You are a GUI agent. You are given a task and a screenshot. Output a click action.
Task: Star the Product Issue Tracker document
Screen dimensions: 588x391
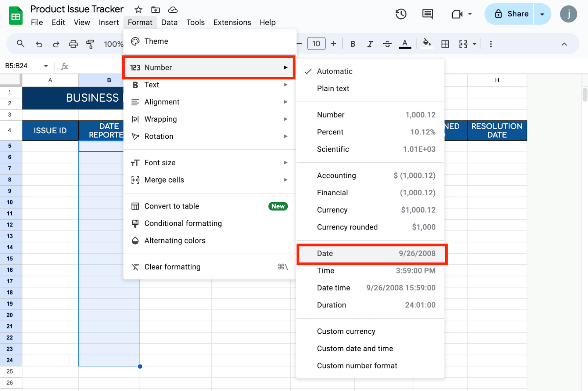pos(138,10)
